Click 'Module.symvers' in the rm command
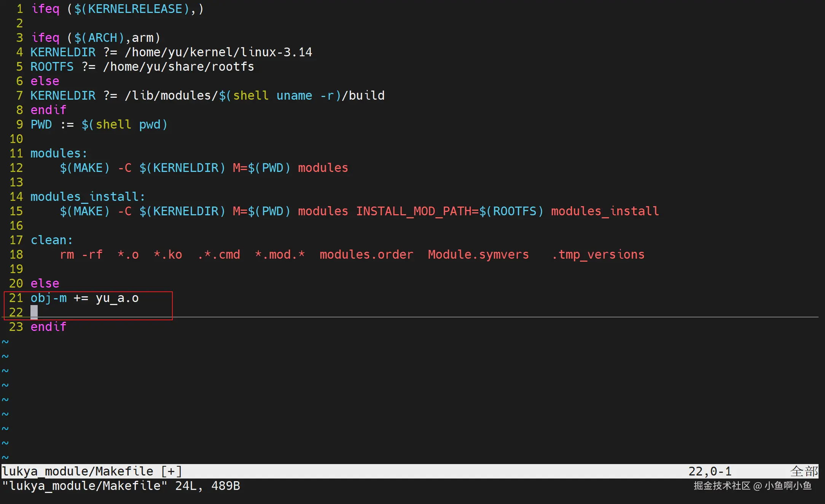This screenshot has width=825, height=504. pos(478,254)
